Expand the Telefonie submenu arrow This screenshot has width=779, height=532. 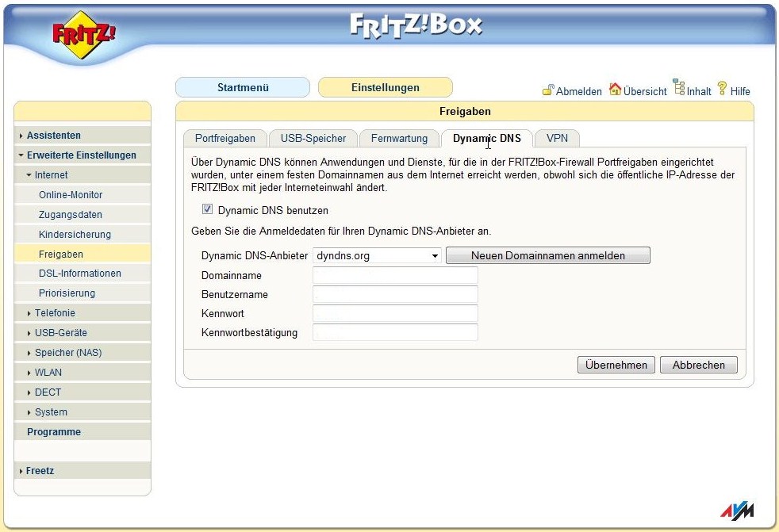coord(29,313)
